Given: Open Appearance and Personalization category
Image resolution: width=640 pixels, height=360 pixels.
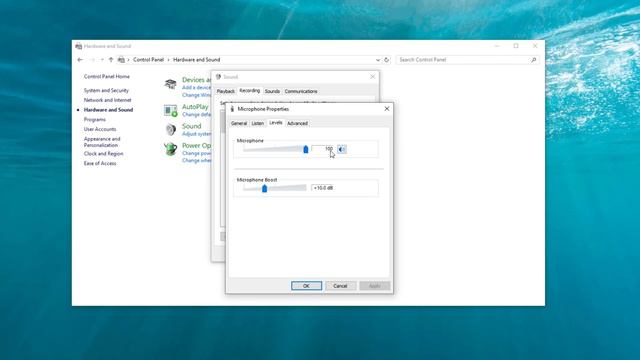Looking at the screenshot, I should [x=102, y=142].
